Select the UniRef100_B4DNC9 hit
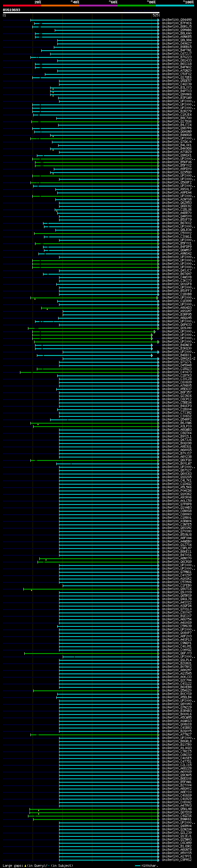Image resolution: width=197 pixels, height=868 pixels. tap(176, 345)
